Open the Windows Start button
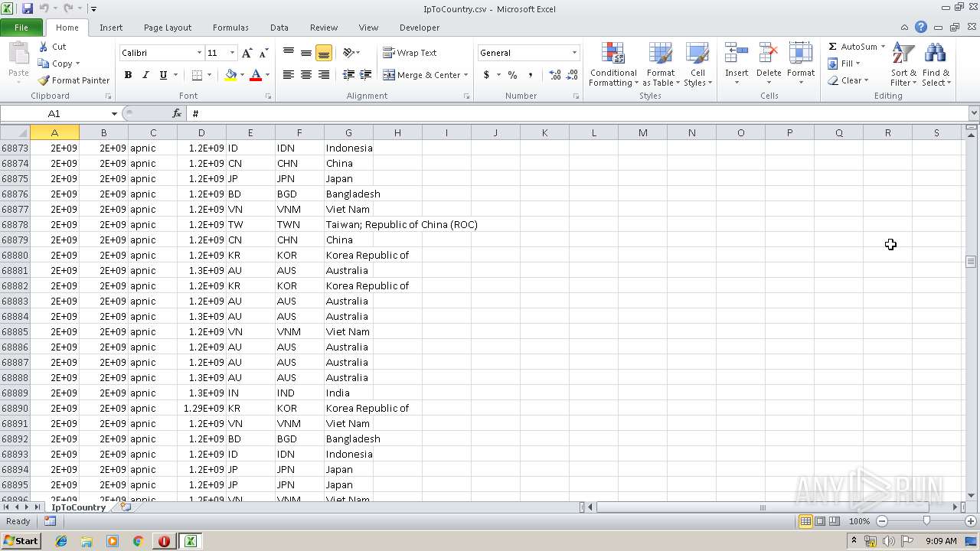The width and height of the screenshot is (980, 551). click(x=21, y=541)
